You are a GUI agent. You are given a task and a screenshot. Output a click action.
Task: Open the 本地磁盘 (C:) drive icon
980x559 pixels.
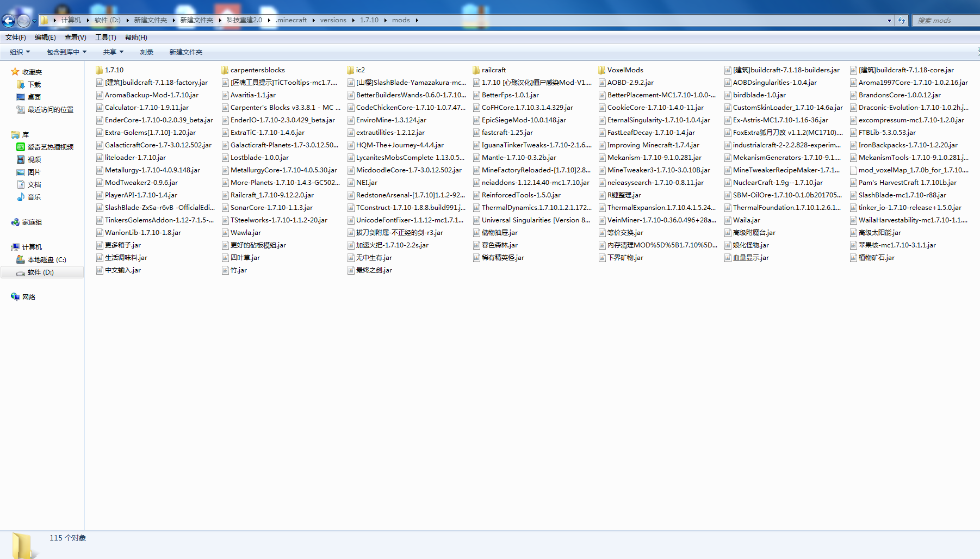click(x=21, y=259)
